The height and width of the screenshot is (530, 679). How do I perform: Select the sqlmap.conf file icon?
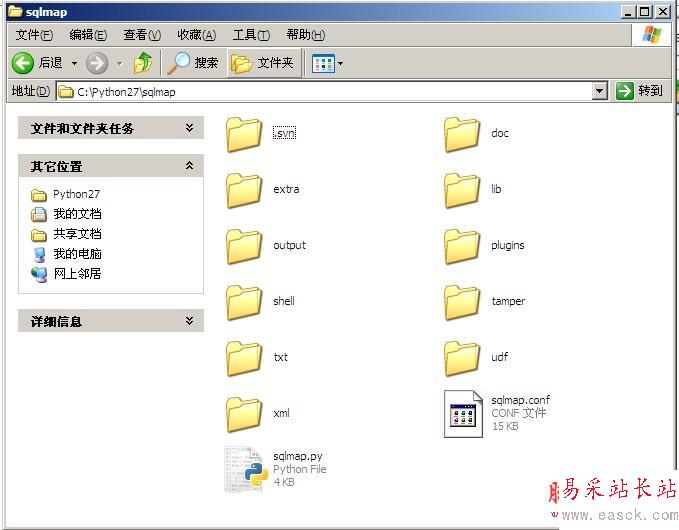463,414
